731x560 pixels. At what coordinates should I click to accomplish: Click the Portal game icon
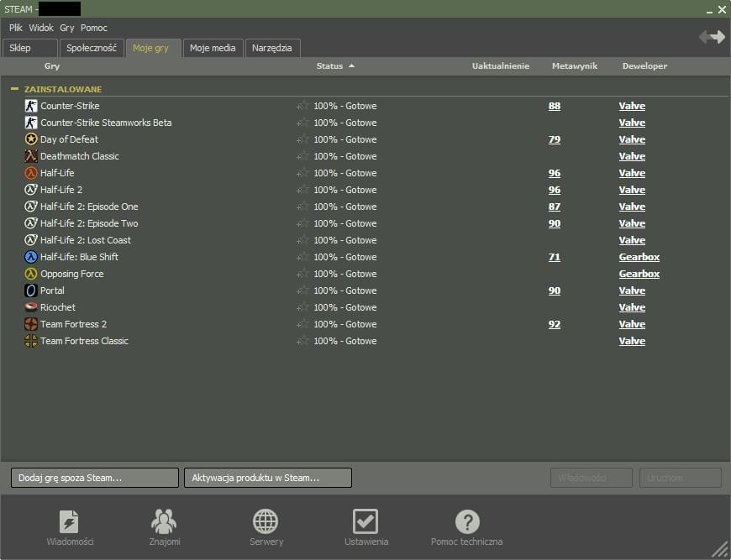point(31,290)
